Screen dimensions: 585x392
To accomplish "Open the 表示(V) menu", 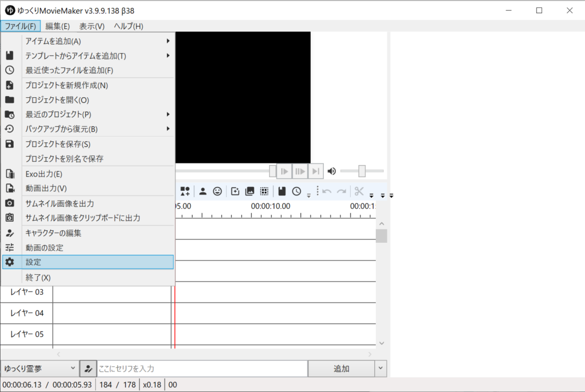I will (x=92, y=26).
